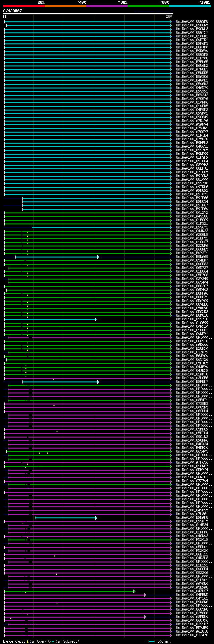Open hit UniRef100_Q8GTX7
The image size is (214, 644).
(x=192, y=32)
